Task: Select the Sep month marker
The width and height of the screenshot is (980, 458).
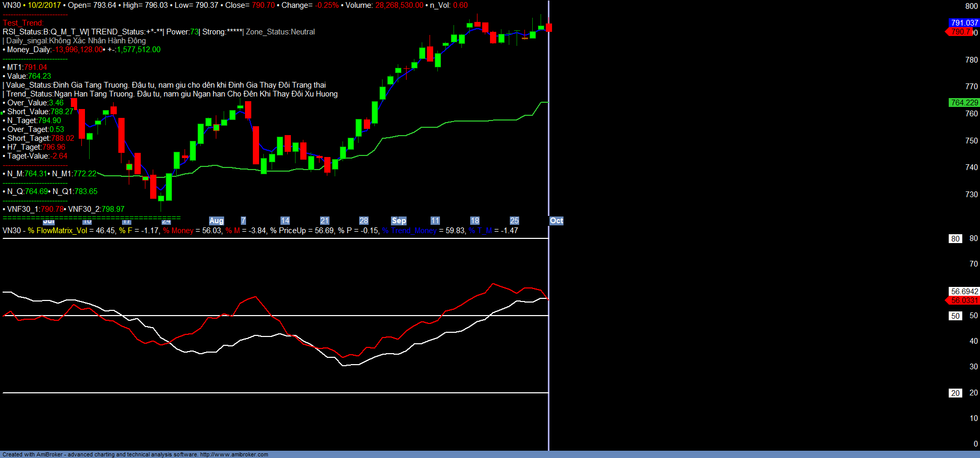Action: click(x=399, y=221)
